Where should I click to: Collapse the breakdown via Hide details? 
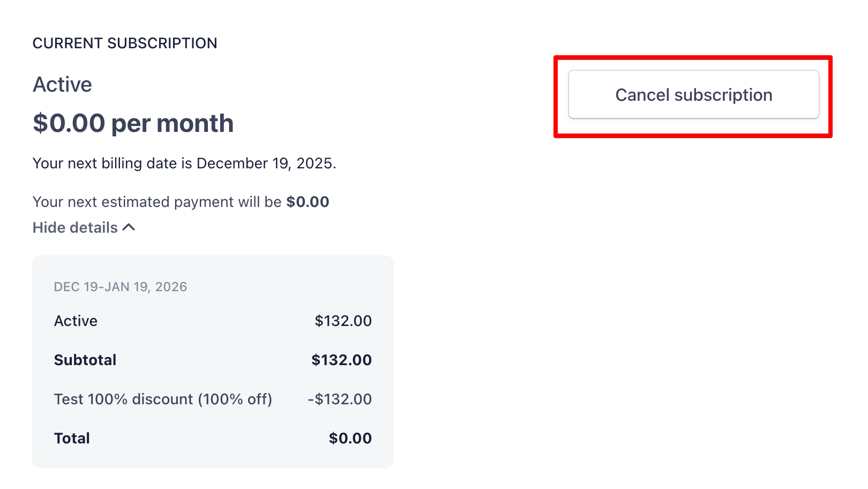pyautogui.click(x=75, y=228)
